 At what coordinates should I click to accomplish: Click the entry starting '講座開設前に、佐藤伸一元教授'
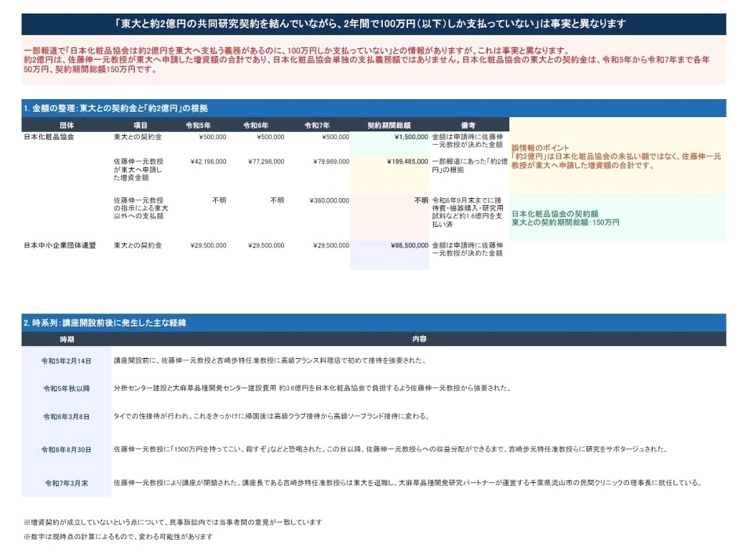(x=270, y=360)
